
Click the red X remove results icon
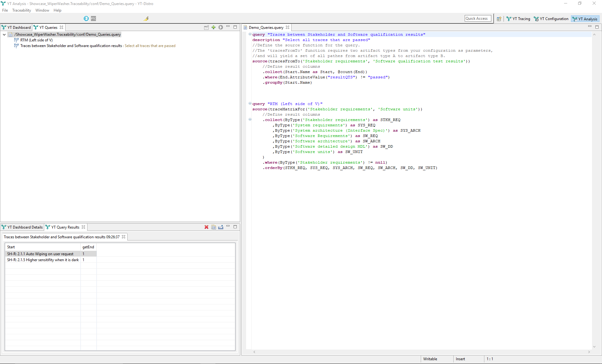[206, 227]
